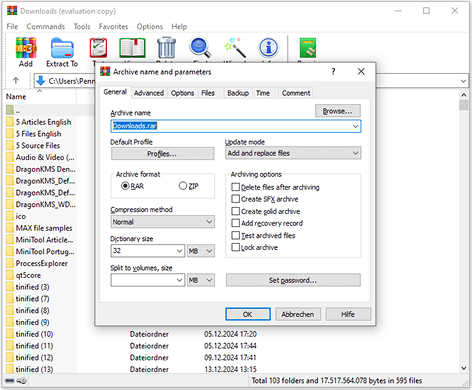Switch to the Options tab in dialog
472x390 pixels.
tap(182, 93)
